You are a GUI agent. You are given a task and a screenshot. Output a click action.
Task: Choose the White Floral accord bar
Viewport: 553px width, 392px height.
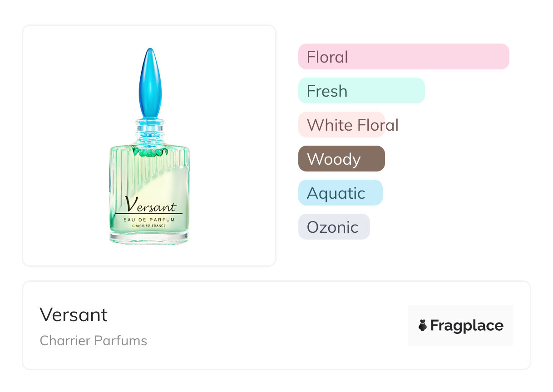tap(341, 125)
